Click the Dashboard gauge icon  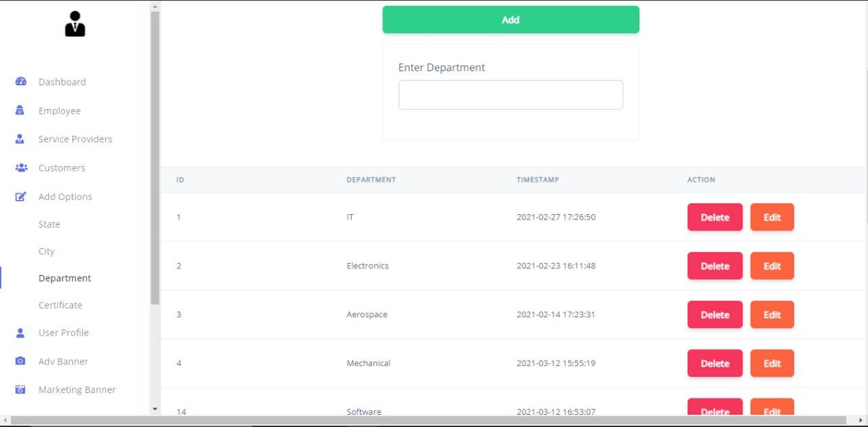click(20, 81)
